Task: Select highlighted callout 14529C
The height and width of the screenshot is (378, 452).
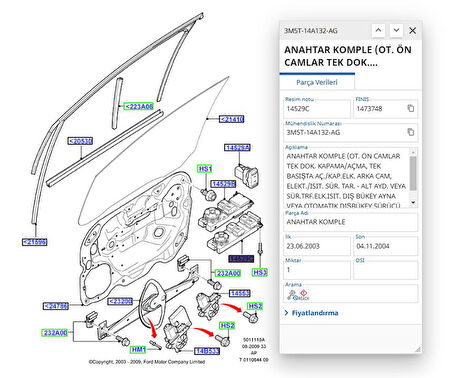Action: click(x=241, y=258)
